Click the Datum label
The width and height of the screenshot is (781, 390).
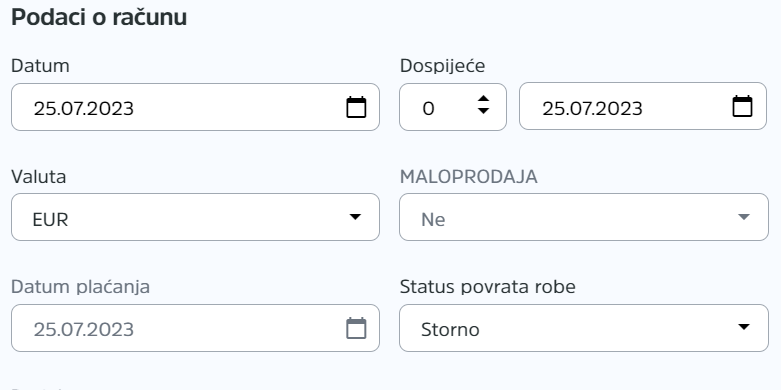(x=40, y=66)
